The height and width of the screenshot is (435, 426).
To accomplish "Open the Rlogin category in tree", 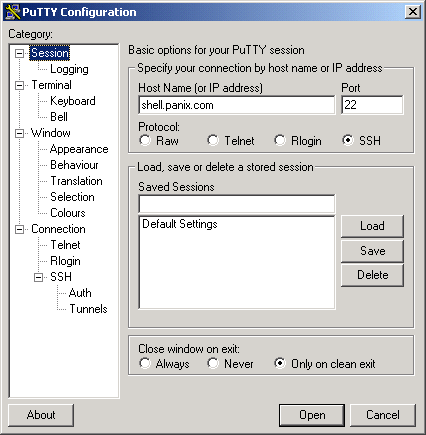I will click(x=65, y=261).
